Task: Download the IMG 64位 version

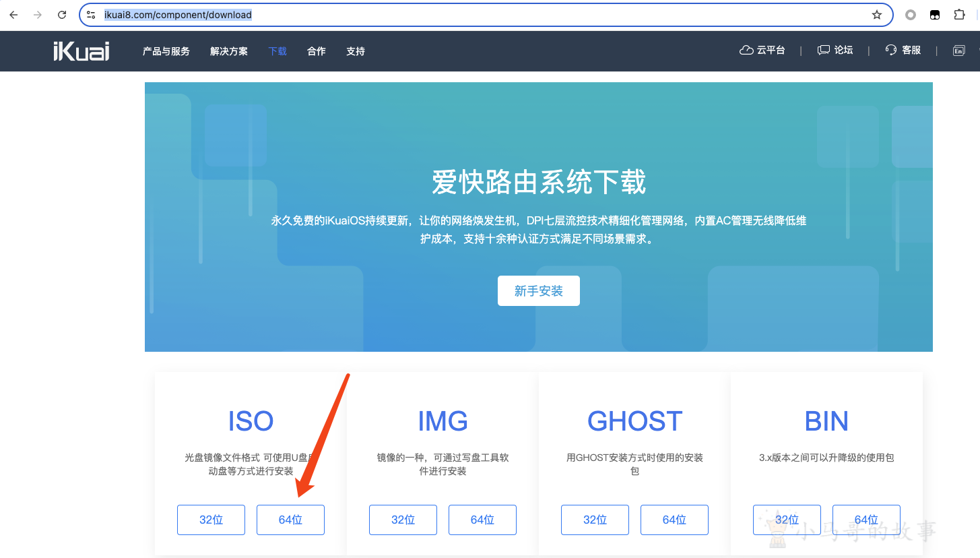Action: coord(482,520)
